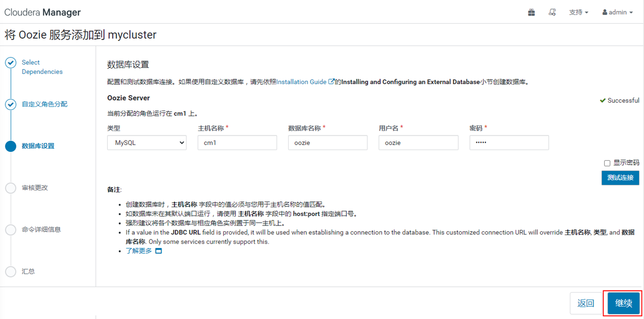Click the 显示密码 label text
This screenshot has width=644, height=319.
click(626, 163)
